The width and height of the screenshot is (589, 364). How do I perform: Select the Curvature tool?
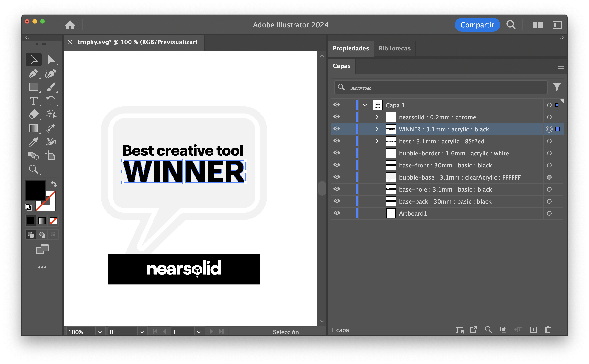pyautogui.click(x=51, y=73)
